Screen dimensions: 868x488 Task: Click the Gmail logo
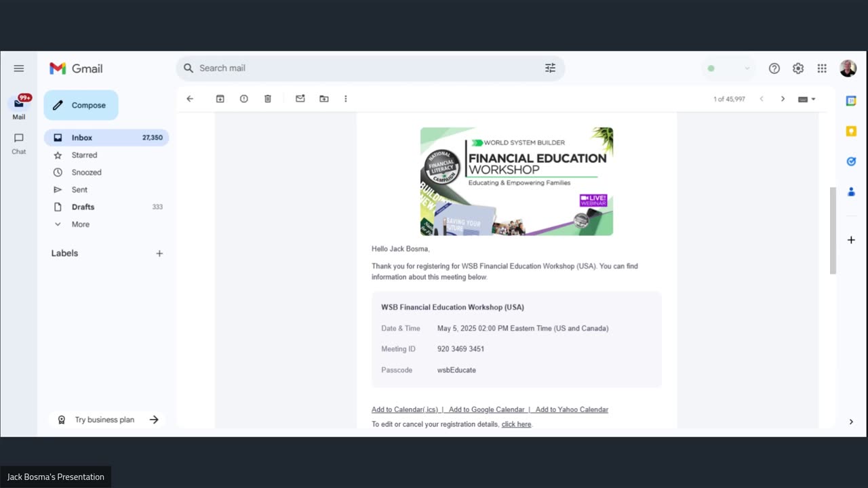[x=76, y=68]
